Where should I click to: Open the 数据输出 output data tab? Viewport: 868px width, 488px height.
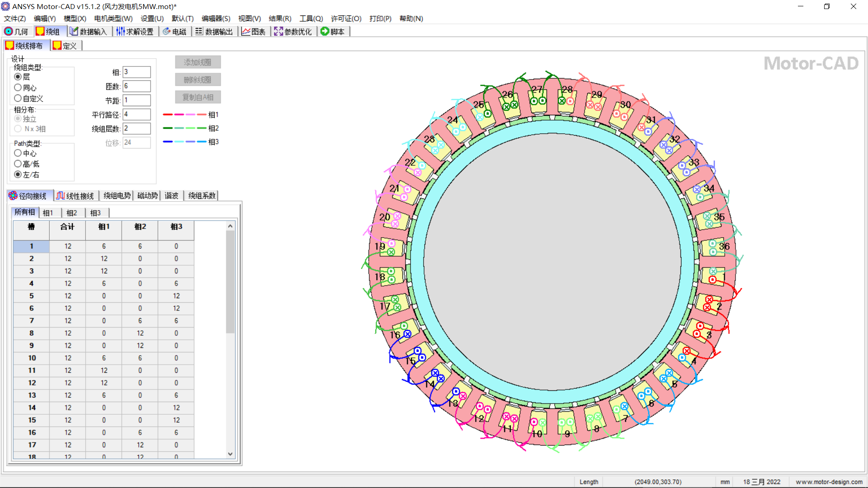click(x=214, y=32)
